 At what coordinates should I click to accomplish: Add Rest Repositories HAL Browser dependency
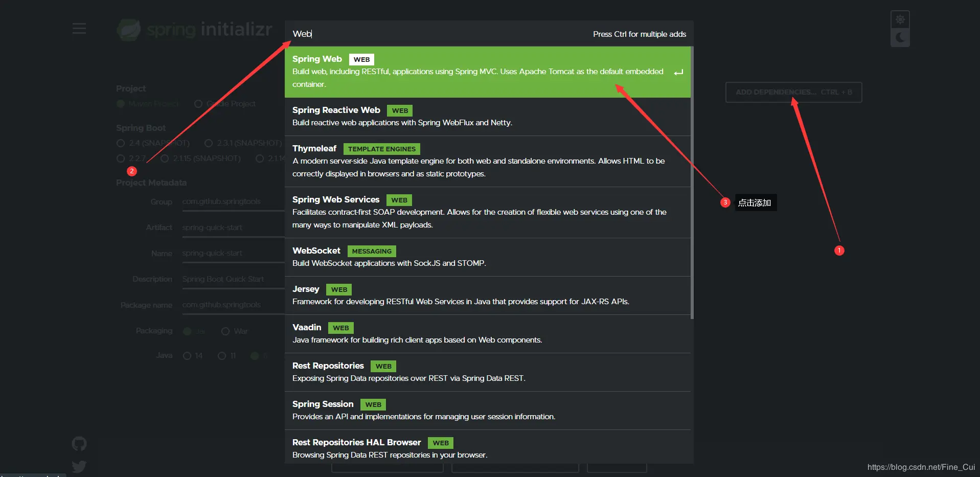[x=488, y=447]
